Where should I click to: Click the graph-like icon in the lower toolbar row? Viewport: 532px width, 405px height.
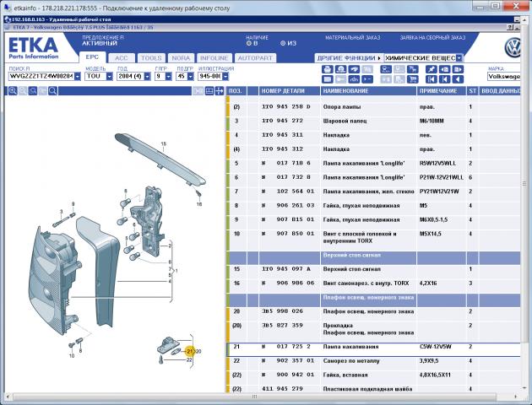point(354,79)
